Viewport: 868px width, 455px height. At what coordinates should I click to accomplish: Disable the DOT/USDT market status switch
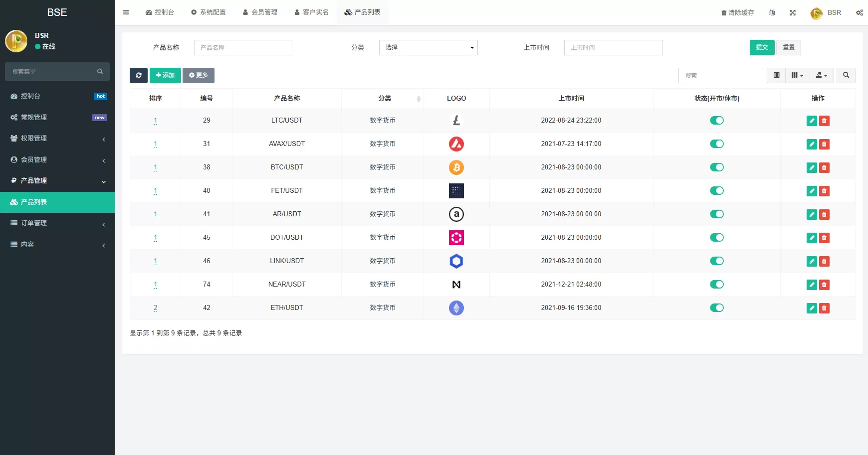point(716,238)
